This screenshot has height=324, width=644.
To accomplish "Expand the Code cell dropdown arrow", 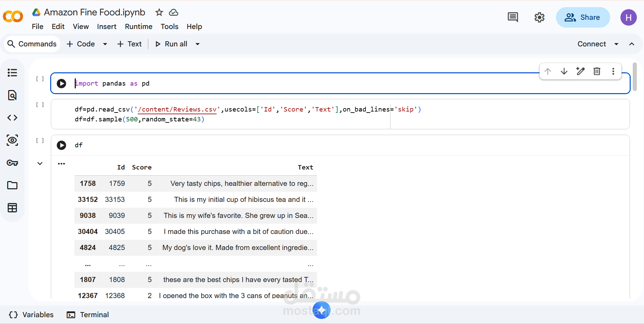I will [x=105, y=44].
